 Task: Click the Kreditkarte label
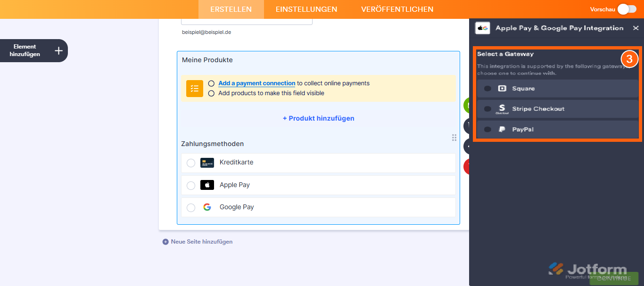[x=236, y=163]
